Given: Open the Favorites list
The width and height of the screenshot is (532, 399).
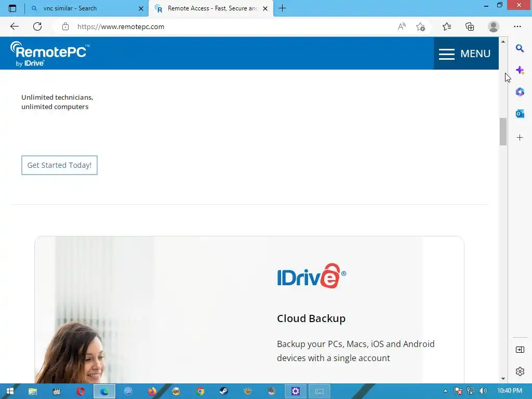Looking at the screenshot, I should point(447,26).
